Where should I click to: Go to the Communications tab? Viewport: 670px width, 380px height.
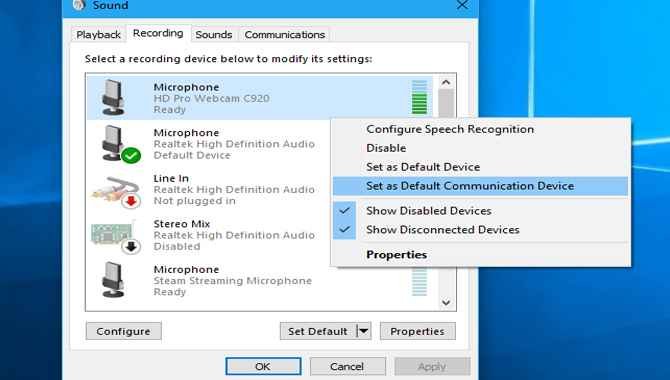click(x=285, y=35)
